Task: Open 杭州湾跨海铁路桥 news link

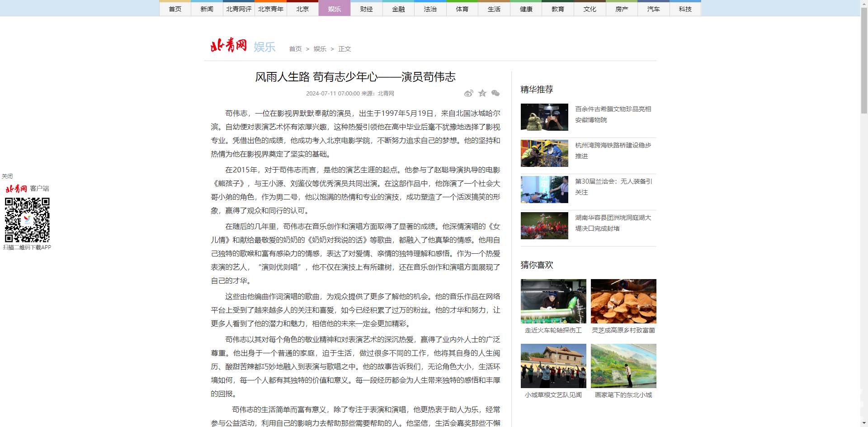Action: point(613,151)
